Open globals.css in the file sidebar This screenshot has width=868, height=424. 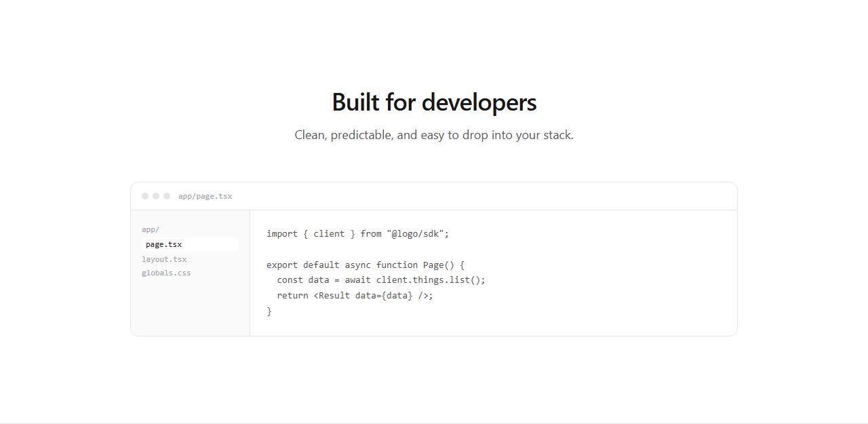(166, 273)
